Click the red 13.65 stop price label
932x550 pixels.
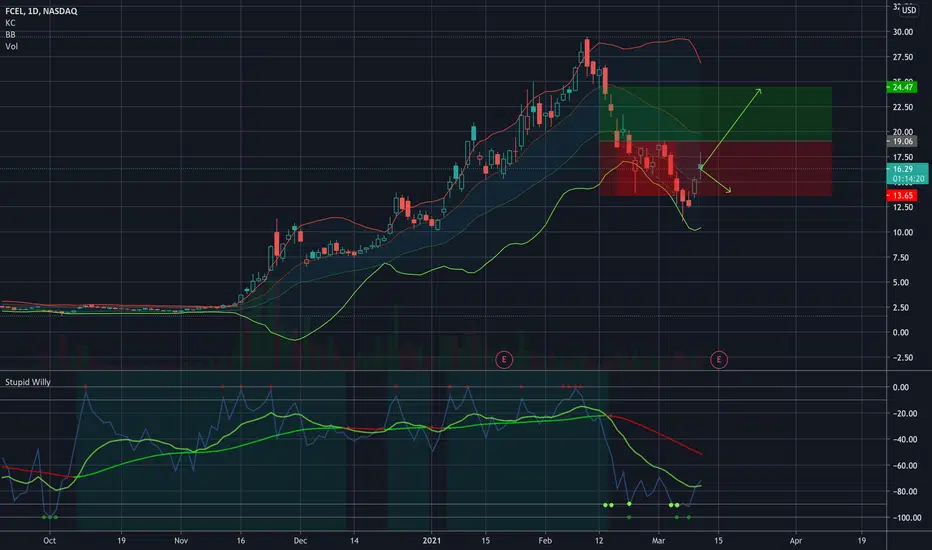point(902,196)
